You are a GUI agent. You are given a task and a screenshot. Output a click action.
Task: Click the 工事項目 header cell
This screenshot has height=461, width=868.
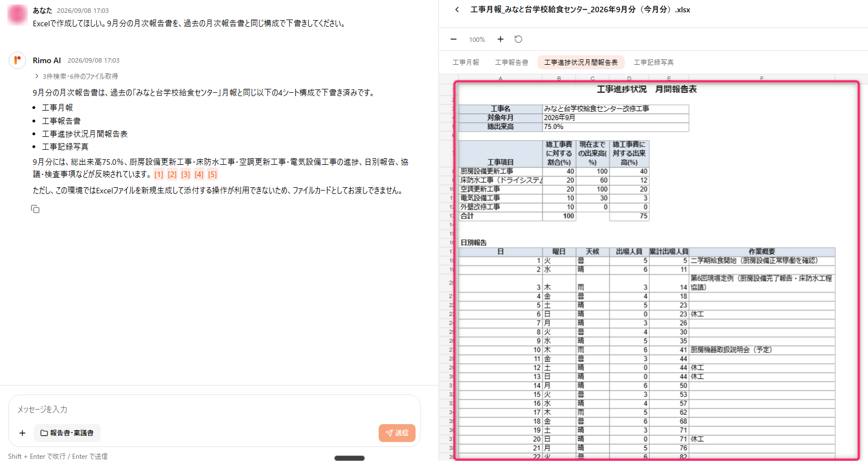(x=501, y=154)
